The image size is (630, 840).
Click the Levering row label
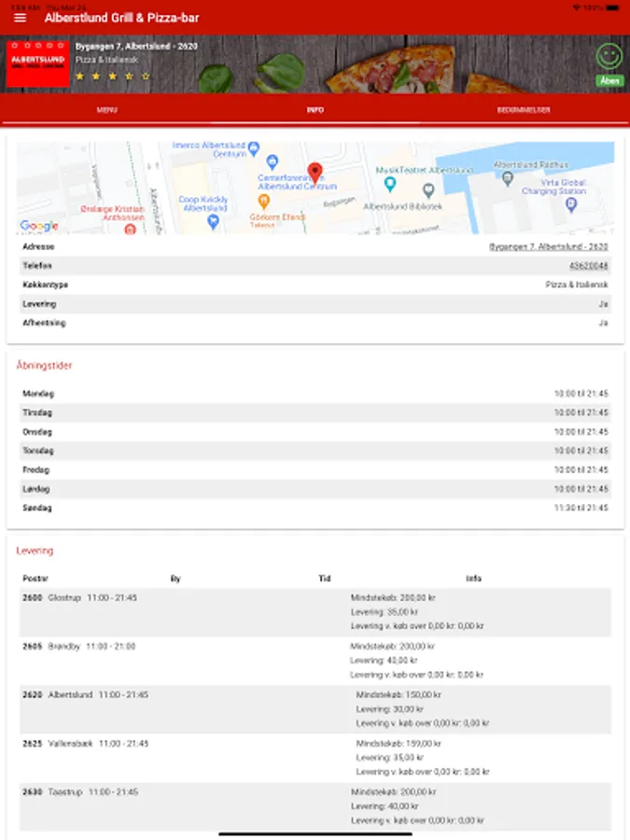[x=39, y=303]
